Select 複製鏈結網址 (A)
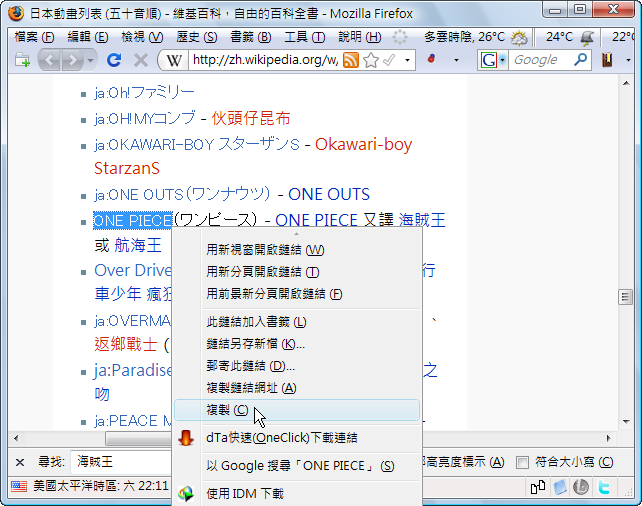The width and height of the screenshot is (642, 506). 297,388
